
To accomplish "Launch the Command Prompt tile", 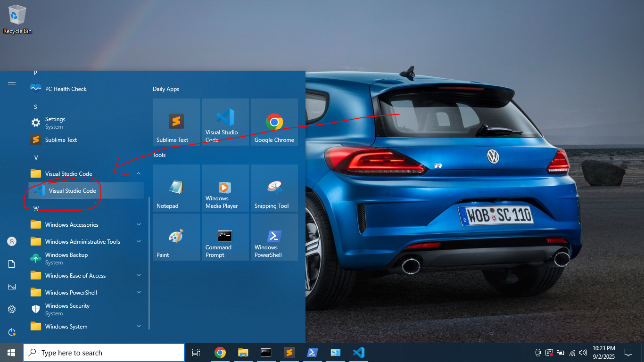I will pyautogui.click(x=225, y=237).
